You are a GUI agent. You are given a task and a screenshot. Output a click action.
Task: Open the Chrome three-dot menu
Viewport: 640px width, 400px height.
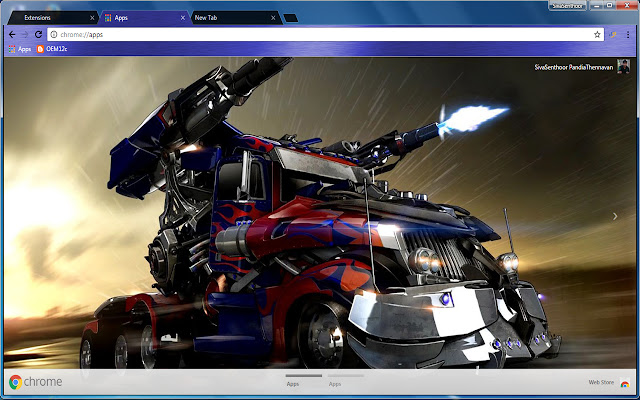628,35
